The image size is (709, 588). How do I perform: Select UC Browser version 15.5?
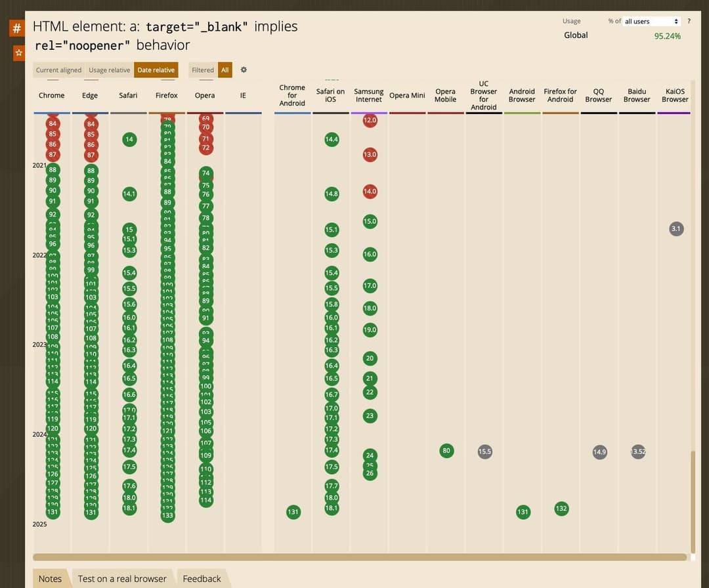(484, 451)
